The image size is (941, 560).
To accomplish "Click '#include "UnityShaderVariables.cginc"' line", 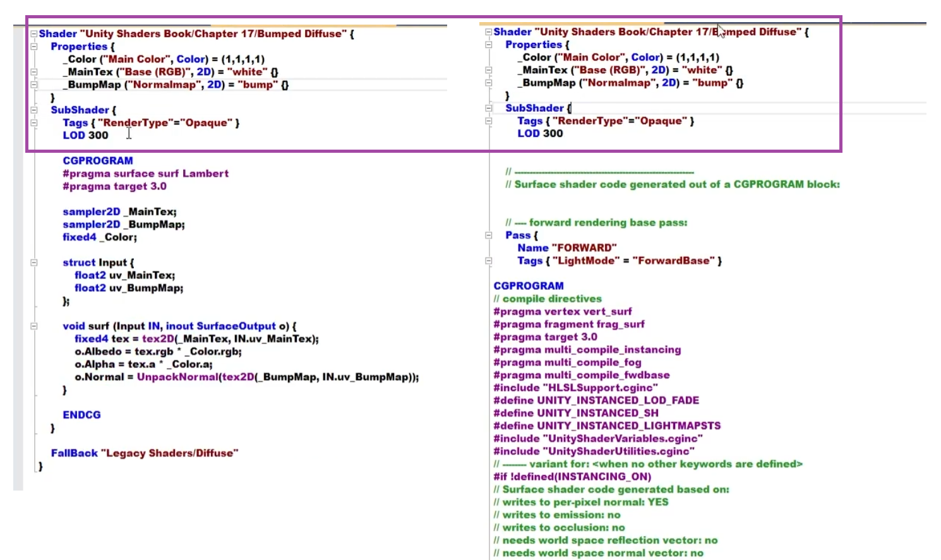I will (x=598, y=438).
